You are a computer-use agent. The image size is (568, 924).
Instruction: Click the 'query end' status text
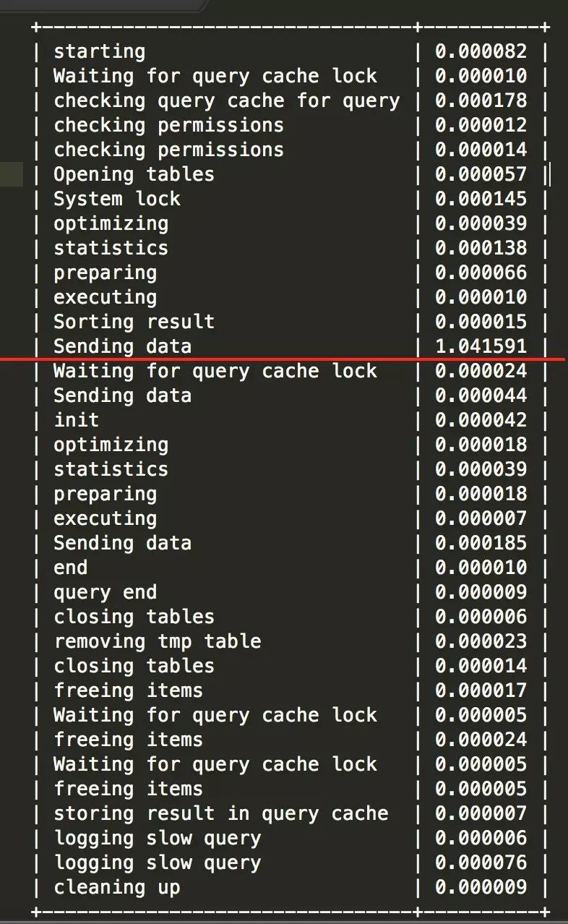tap(105, 592)
